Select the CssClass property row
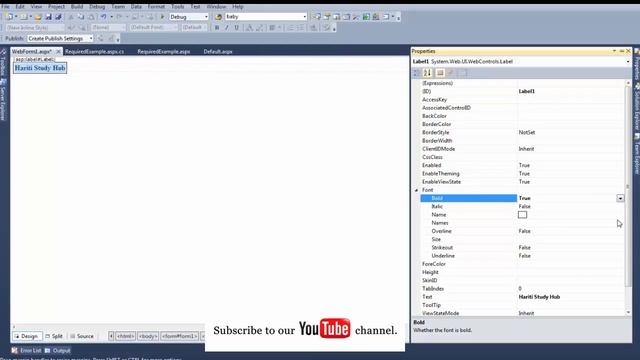This screenshot has width=640, height=360. [522, 157]
